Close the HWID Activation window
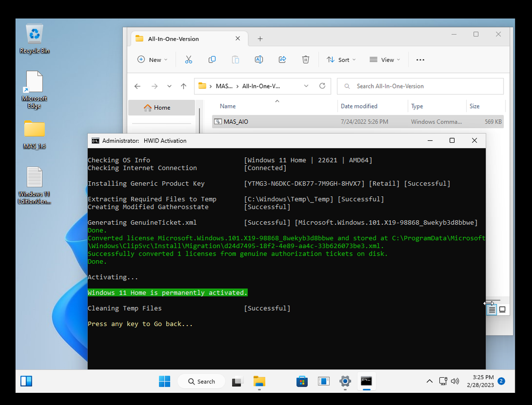The height and width of the screenshot is (405, 532). 474,140
